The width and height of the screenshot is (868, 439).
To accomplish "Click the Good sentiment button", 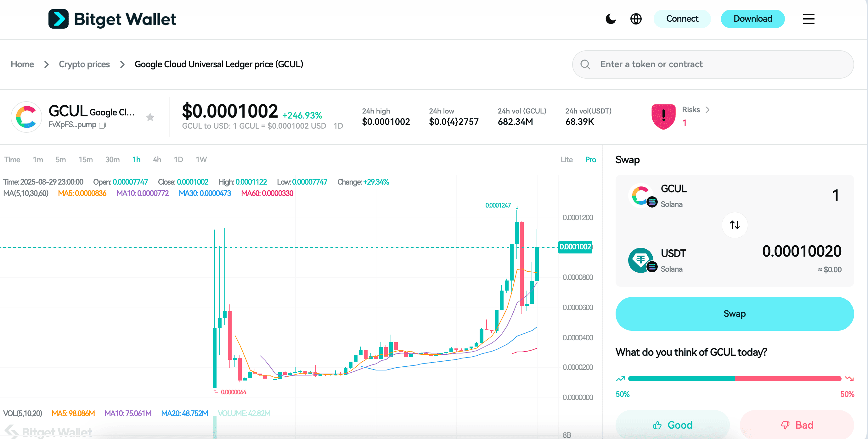I will (673, 425).
